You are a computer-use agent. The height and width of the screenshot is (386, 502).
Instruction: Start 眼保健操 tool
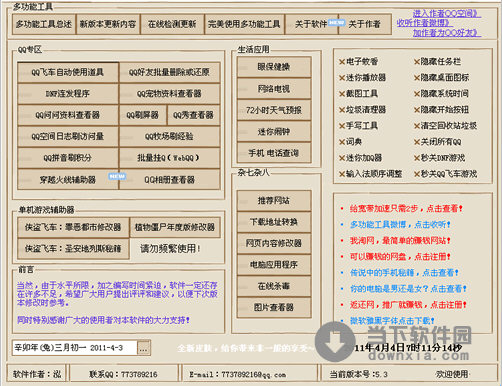[x=274, y=67]
